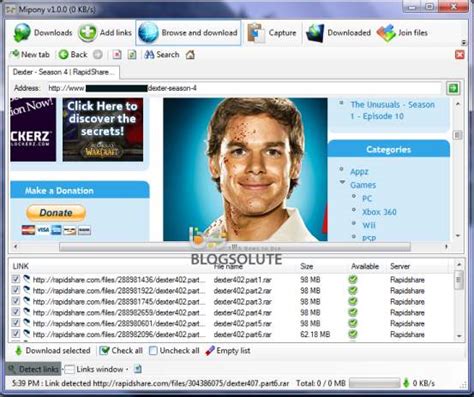Open the Links window dropdown
The width and height of the screenshot is (474, 397).
[x=127, y=369]
